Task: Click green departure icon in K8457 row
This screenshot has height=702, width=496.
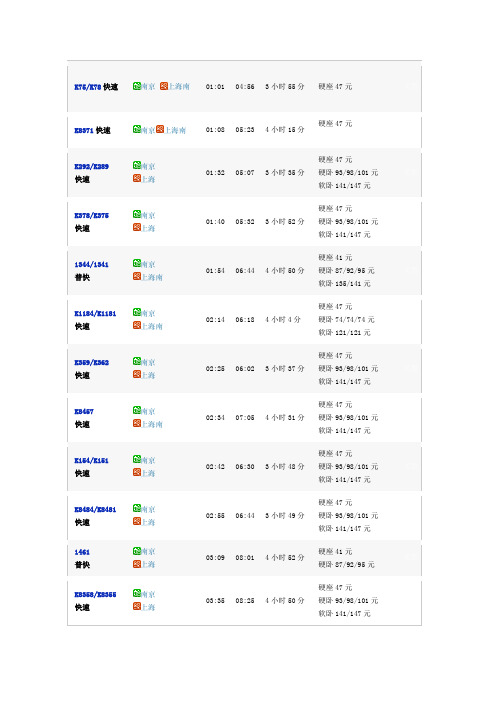Action: (137, 410)
